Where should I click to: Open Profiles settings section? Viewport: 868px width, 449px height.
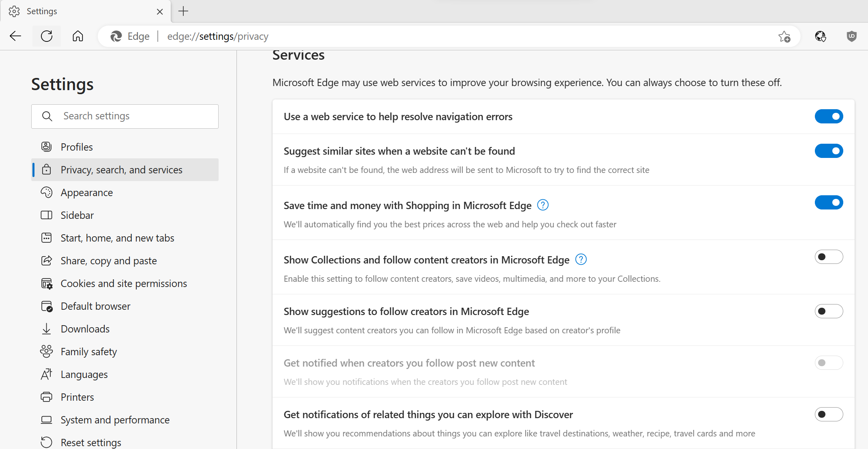[x=77, y=147]
